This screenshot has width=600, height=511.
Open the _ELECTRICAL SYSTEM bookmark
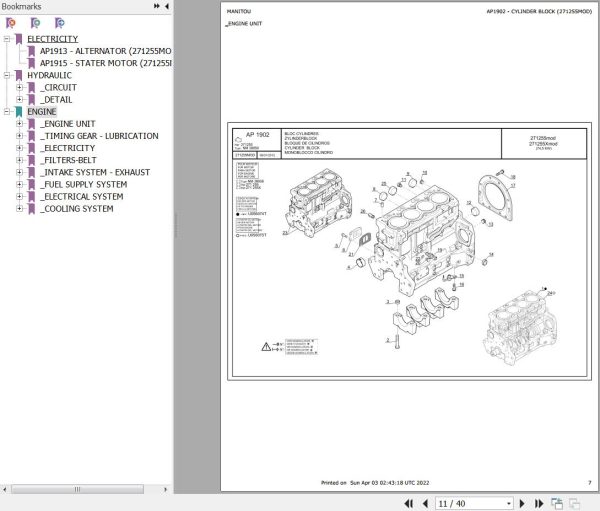pos(82,196)
